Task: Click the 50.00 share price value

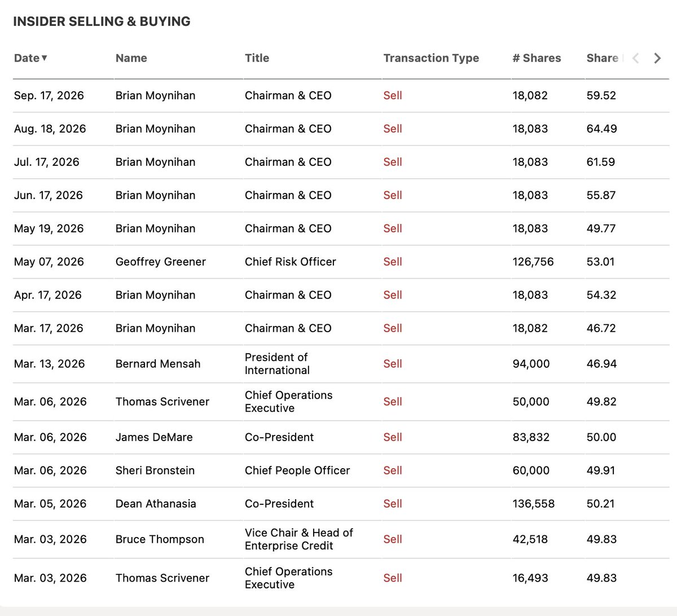Action: 601,437
